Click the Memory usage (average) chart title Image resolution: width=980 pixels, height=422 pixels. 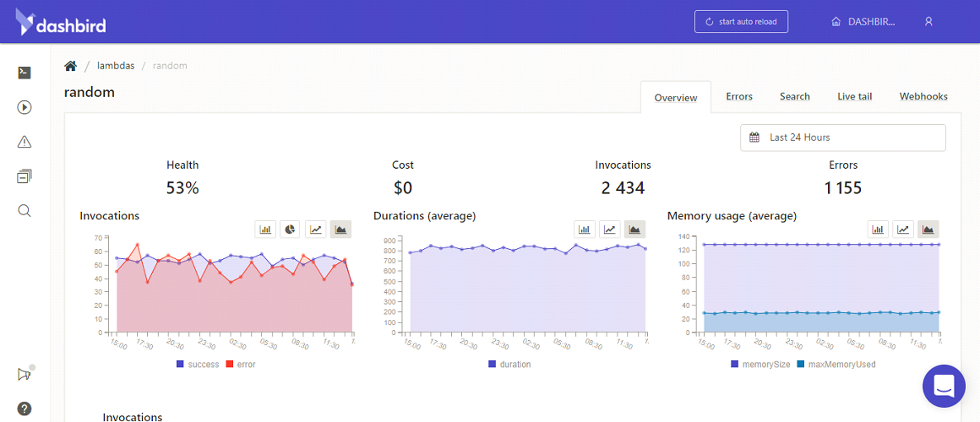(x=732, y=216)
